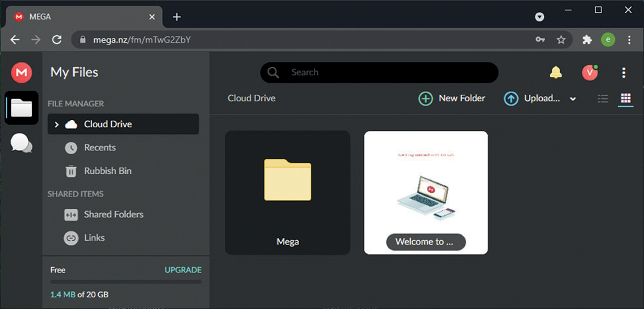Viewport: 644px width, 309px height.
Task: Click the saved password key icon
Action: [540, 40]
